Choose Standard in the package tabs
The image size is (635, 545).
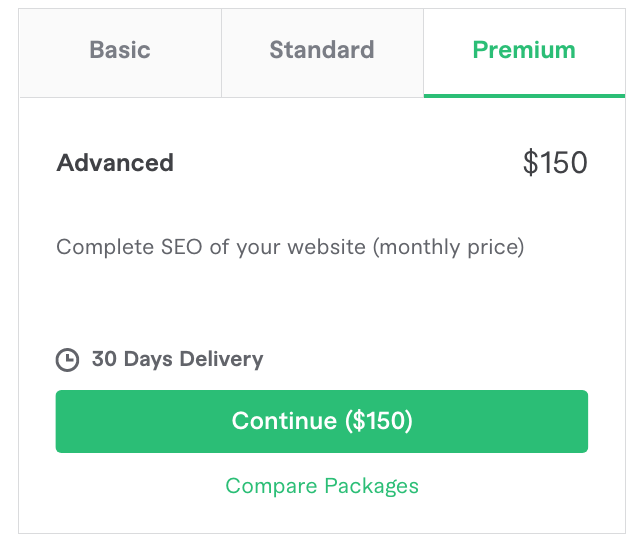322,50
